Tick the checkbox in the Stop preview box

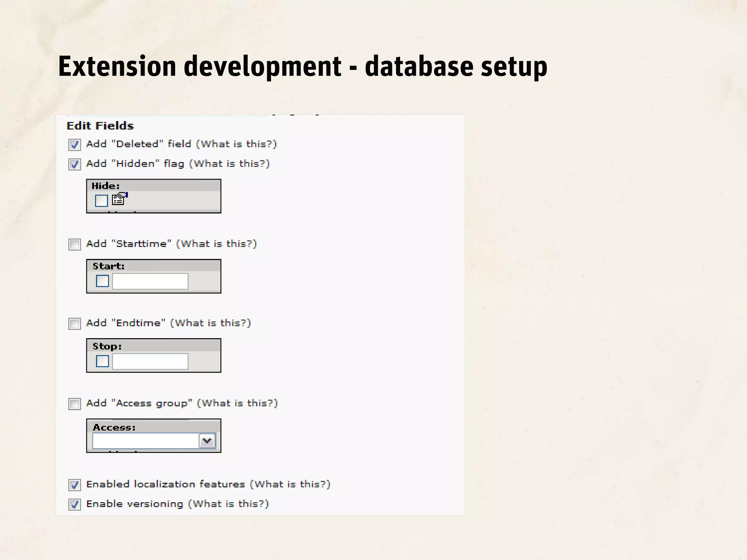tap(102, 361)
